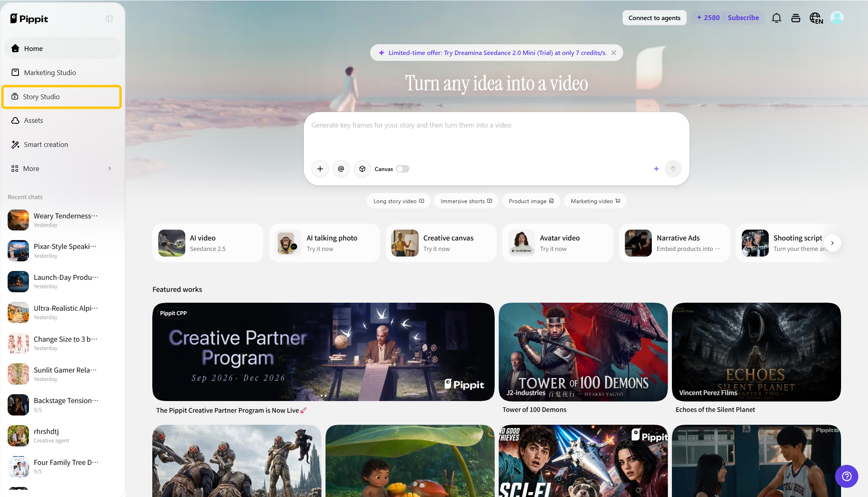Open the Pixar-Style Speaki recent chat
Viewport: 868px width, 497px height.
62,251
